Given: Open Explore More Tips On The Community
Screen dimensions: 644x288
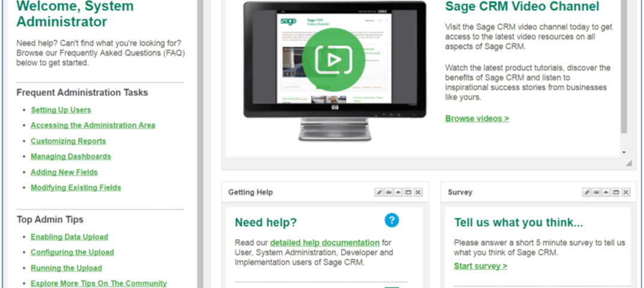Looking at the screenshot, I should (98, 283).
